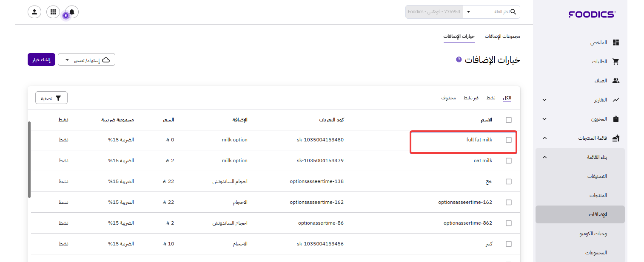
Task: Click the help question mark icon
Action: point(459,59)
